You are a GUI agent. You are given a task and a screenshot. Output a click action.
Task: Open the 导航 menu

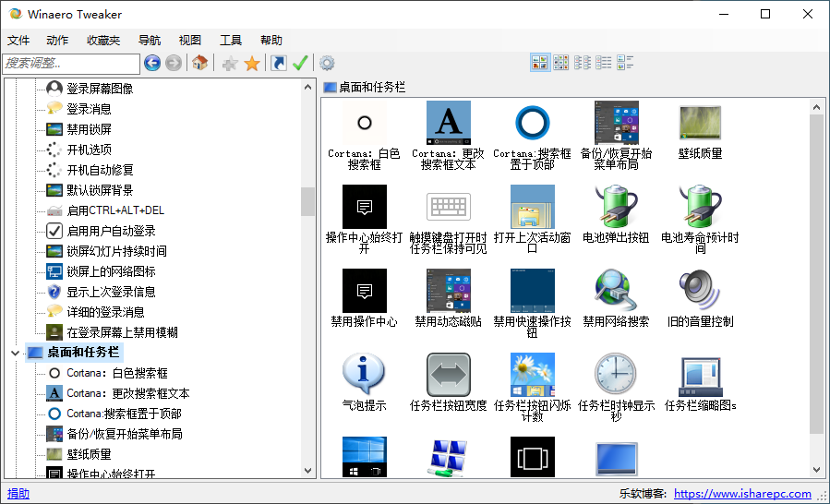click(150, 41)
